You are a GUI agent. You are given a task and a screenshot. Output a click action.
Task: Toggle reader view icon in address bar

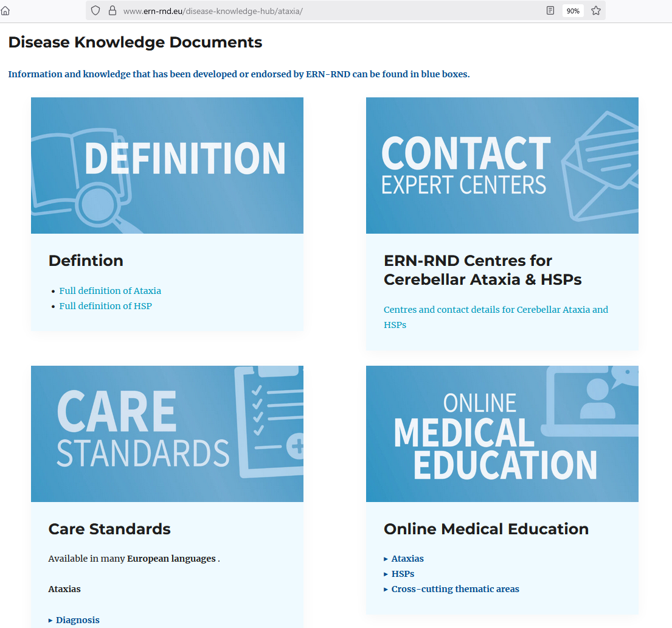coord(550,11)
